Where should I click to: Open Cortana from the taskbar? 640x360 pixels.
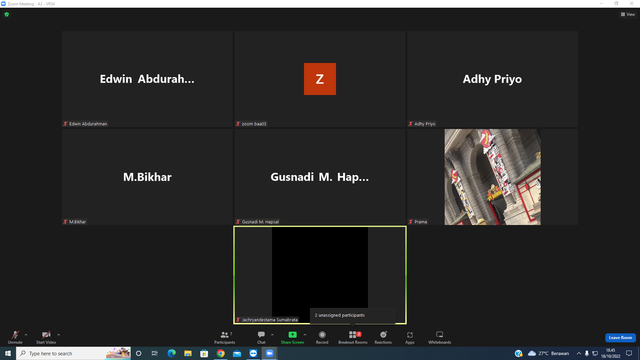139,353
